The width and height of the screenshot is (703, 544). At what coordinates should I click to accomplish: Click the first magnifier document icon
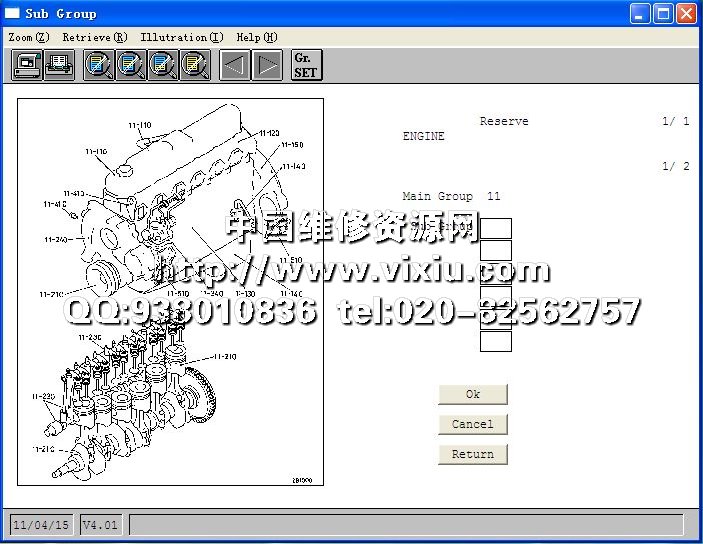point(99,66)
